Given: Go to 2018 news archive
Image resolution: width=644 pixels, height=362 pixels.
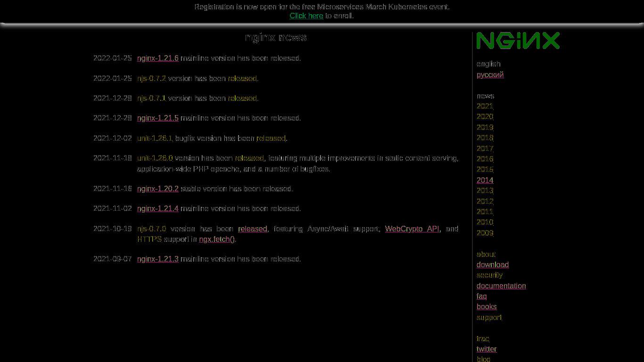Looking at the screenshot, I should coord(485,138).
